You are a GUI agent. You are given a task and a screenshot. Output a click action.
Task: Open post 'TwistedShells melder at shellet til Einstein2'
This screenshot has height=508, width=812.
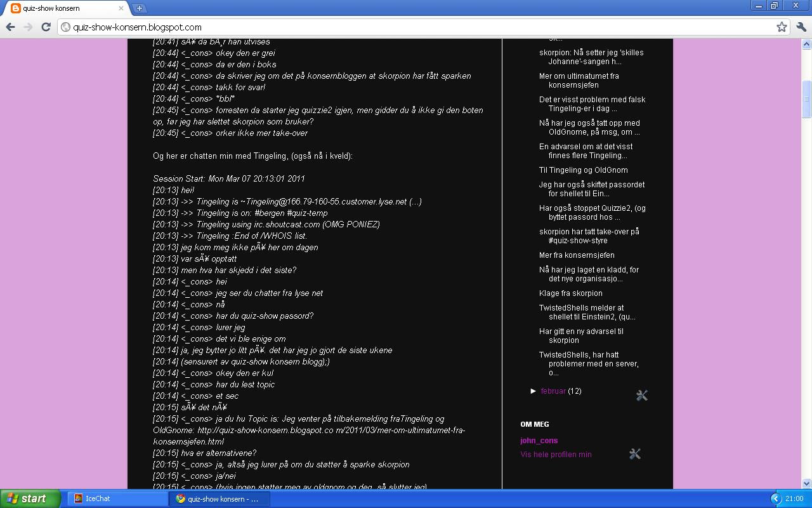587,312
